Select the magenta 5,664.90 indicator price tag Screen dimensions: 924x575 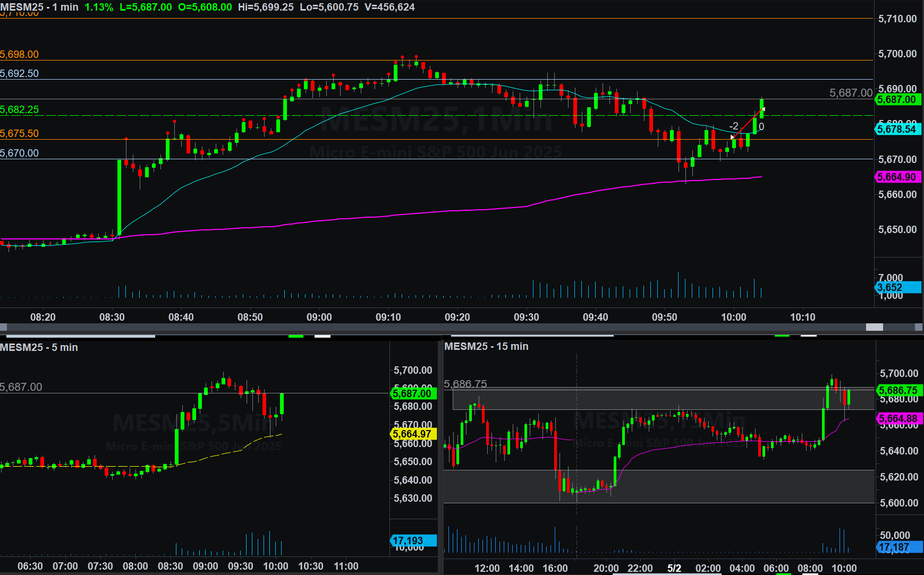pos(897,177)
